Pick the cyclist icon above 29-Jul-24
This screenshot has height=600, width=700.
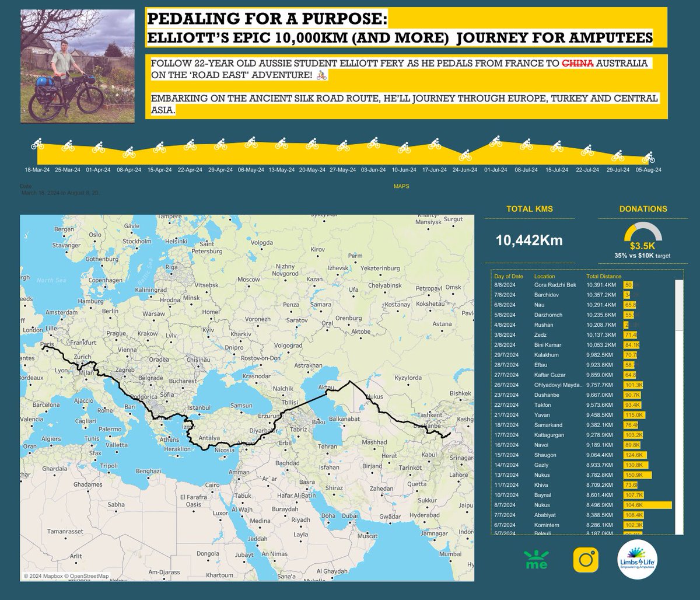click(x=618, y=155)
